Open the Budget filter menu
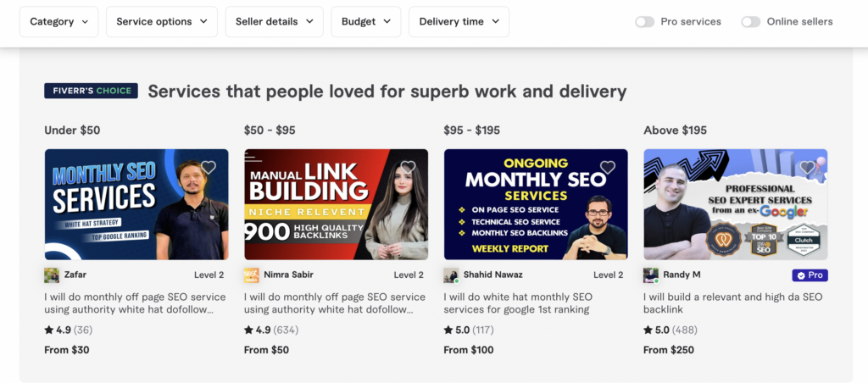868x383 pixels. pos(366,21)
